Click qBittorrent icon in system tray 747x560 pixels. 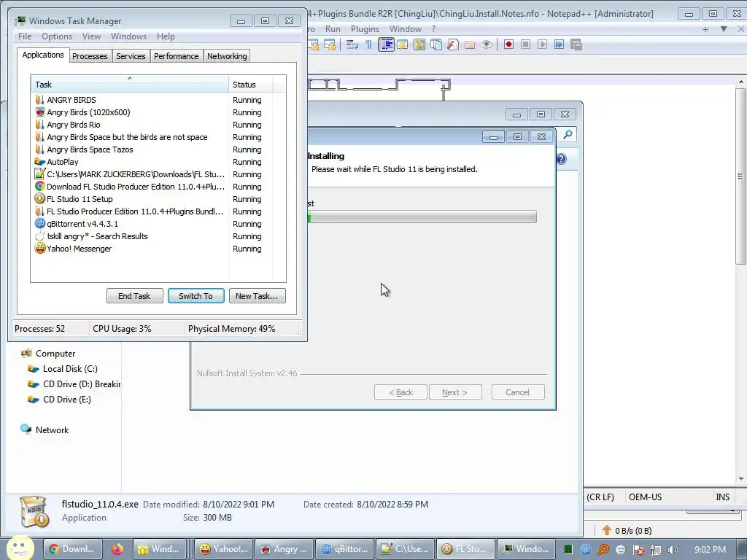(x=586, y=550)
